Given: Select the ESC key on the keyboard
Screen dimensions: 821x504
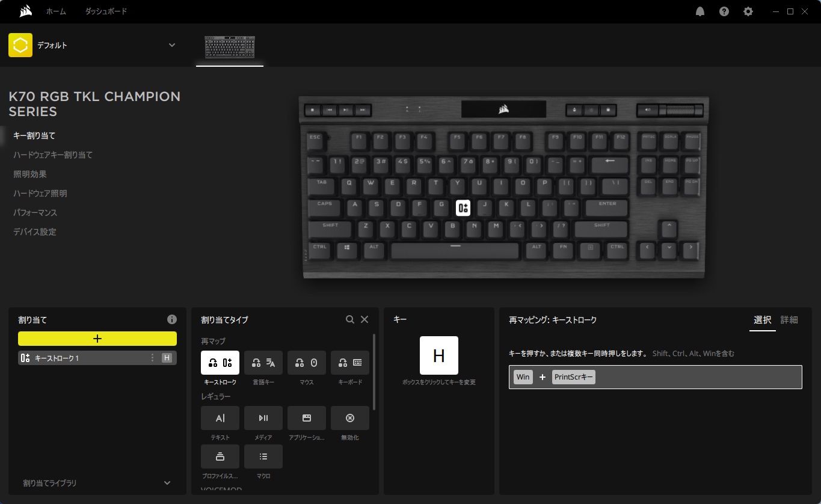Looking at the screenshot, I should click(316, 142).
